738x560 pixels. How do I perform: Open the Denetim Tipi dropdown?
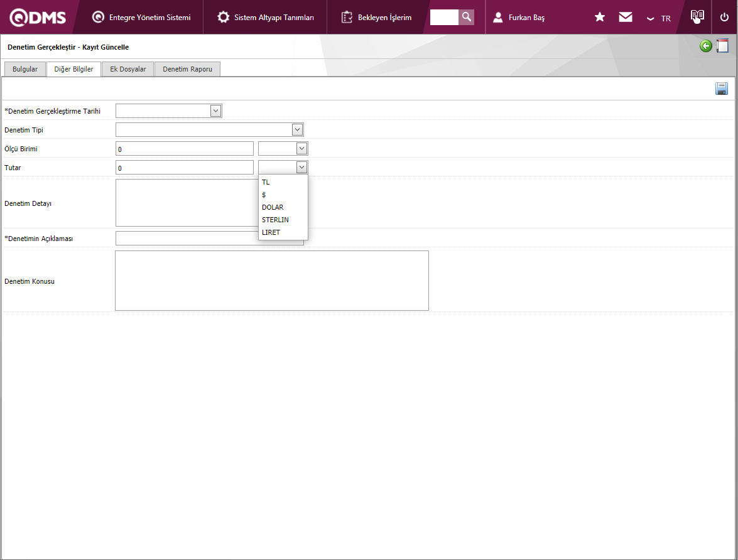click(x=297, y=130)
